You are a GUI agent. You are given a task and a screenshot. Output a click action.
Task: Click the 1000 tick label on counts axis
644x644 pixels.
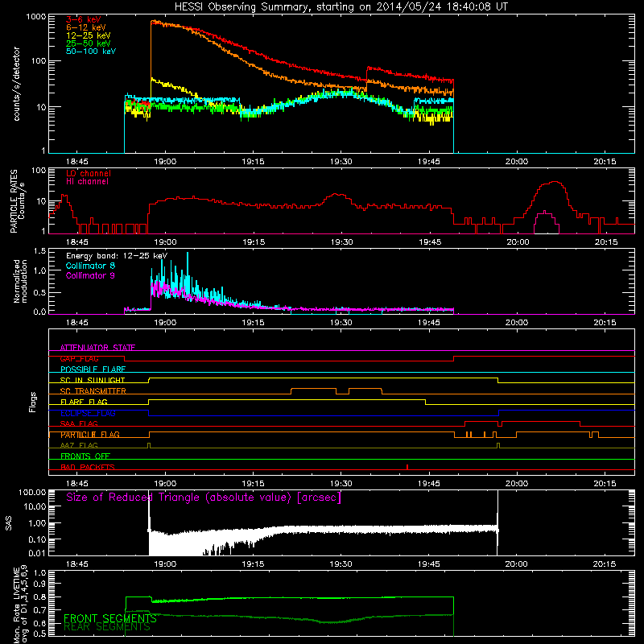pyautogui.click(x=35, y=17)
